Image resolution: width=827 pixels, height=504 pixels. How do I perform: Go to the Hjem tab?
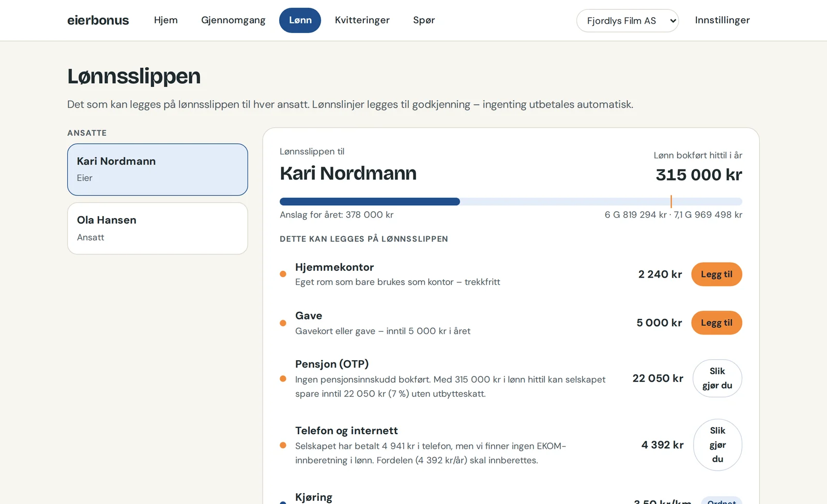tap(166, 20)
